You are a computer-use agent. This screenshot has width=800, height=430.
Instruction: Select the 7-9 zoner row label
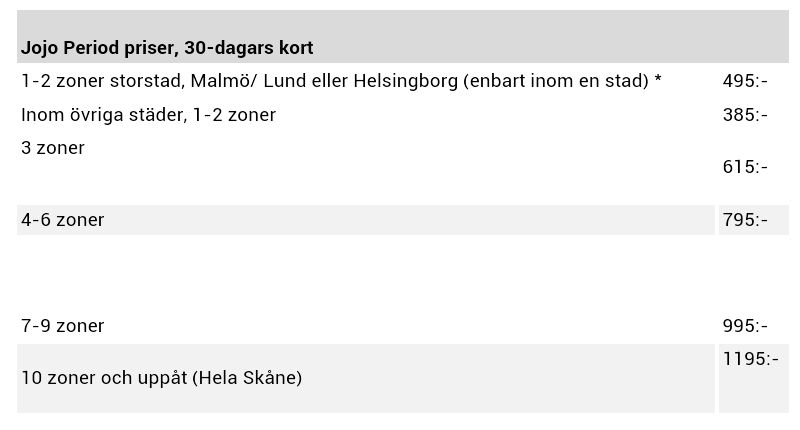pyautogui.click(x=62, y=325)
